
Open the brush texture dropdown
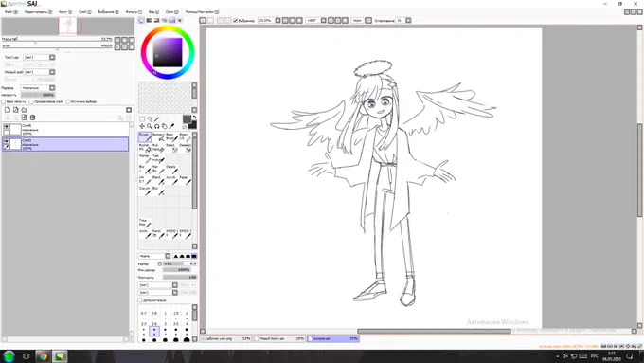(175, 292)
